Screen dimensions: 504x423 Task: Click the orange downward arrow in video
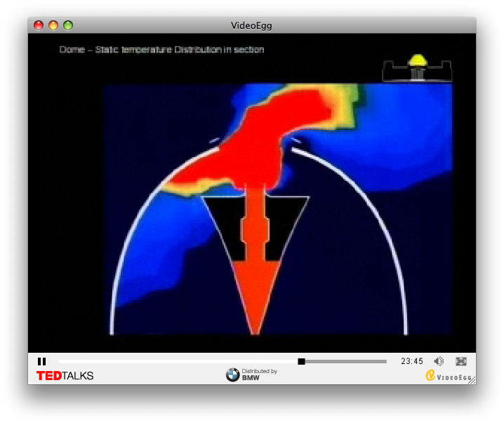(255, 295)
